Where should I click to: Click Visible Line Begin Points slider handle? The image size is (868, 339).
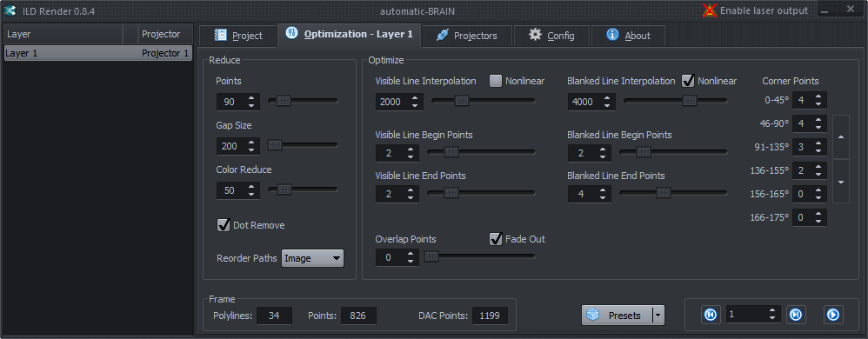[451, 152]
